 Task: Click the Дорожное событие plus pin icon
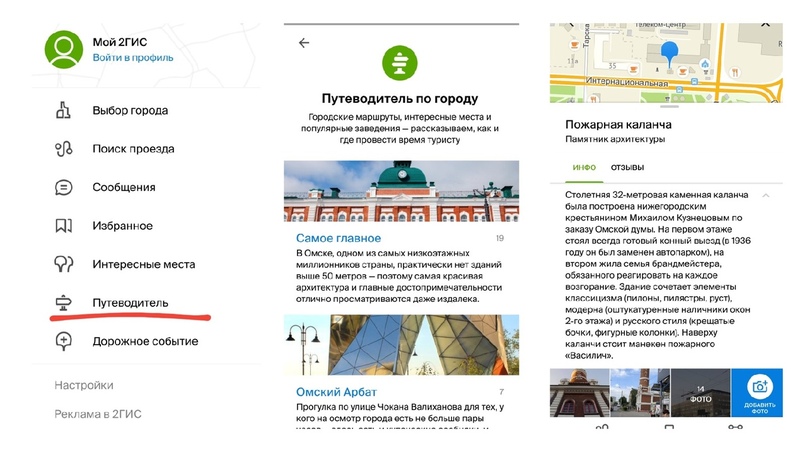pos(63,341)
